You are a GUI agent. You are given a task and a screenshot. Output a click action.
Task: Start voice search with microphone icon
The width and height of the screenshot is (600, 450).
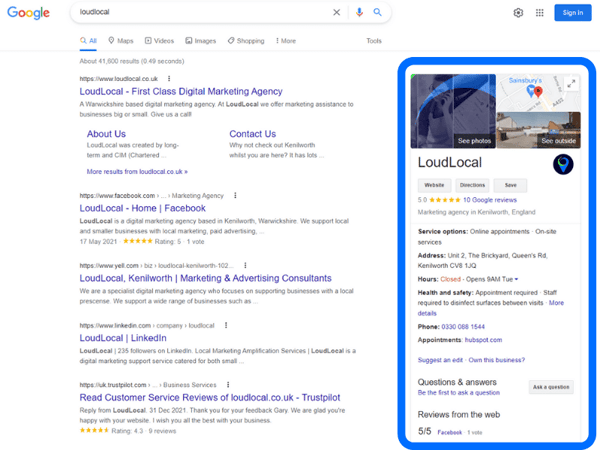pyautogui.click(x=359, y=12)
